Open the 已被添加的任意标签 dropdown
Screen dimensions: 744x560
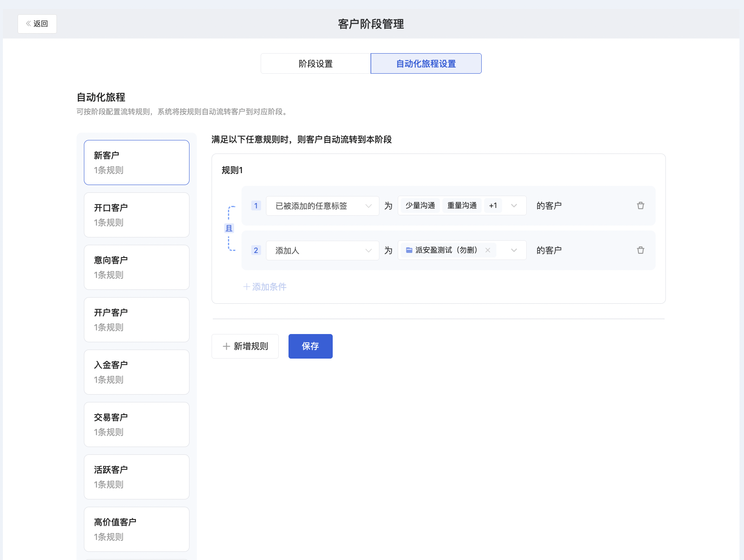point(322,206)
